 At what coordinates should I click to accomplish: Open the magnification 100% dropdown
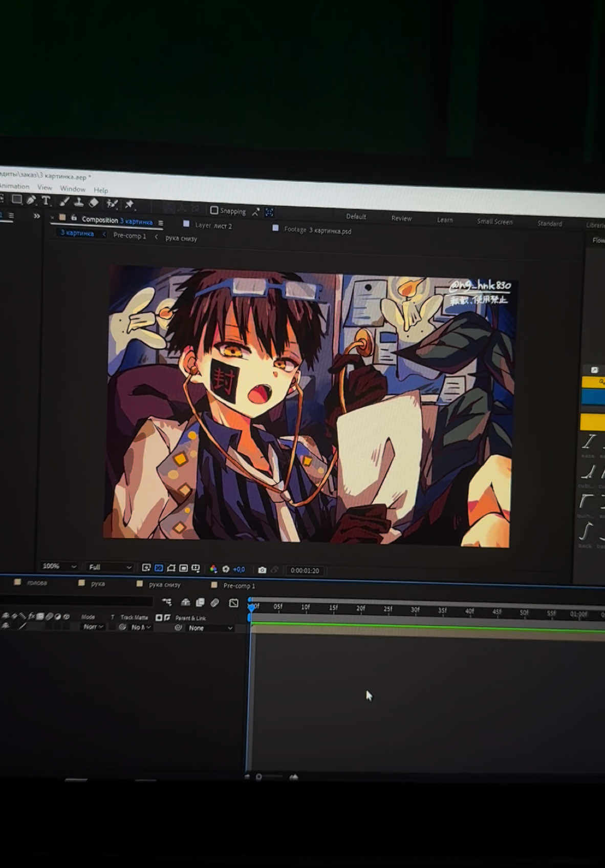tap(59, 566)
